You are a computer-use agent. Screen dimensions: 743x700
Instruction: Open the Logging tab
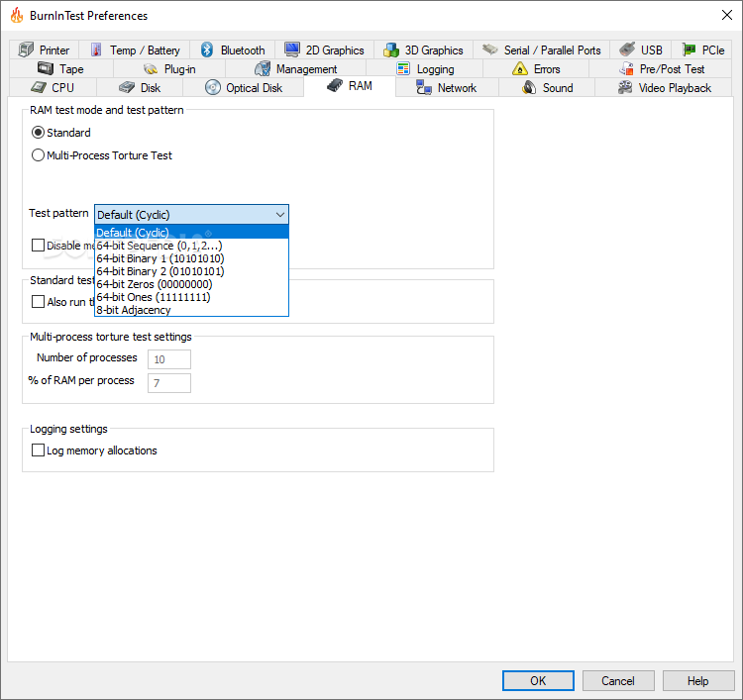click(x=425, y=68)
